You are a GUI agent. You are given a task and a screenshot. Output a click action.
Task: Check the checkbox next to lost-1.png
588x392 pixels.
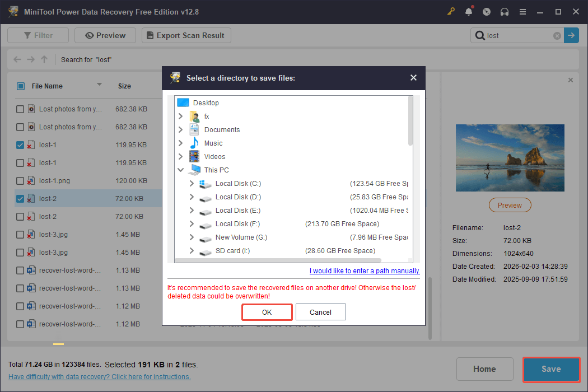pos(20,180)
